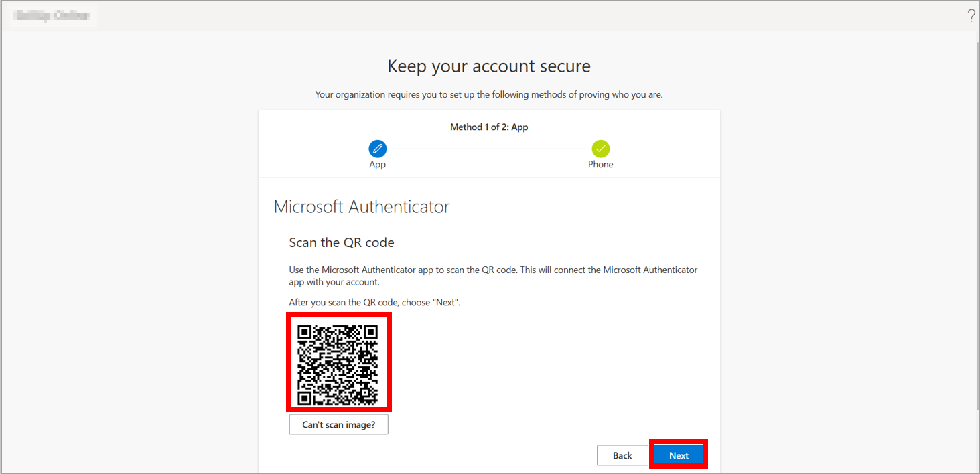Click the "App" step label

click(x=377, y=164)
